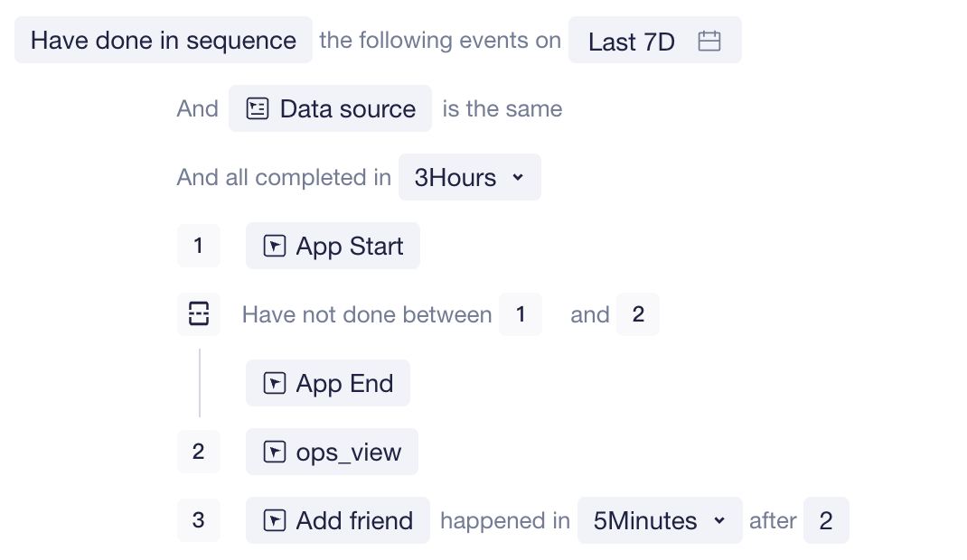Click the Data source property icon
The image size is (967, 560).
(x=258, y=108)
